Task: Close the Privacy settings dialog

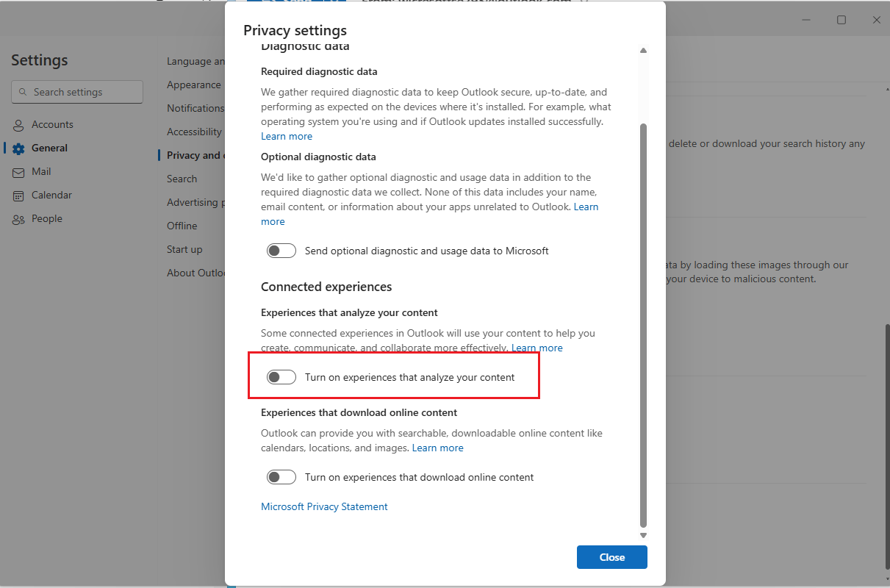Action: pos(611,557)
